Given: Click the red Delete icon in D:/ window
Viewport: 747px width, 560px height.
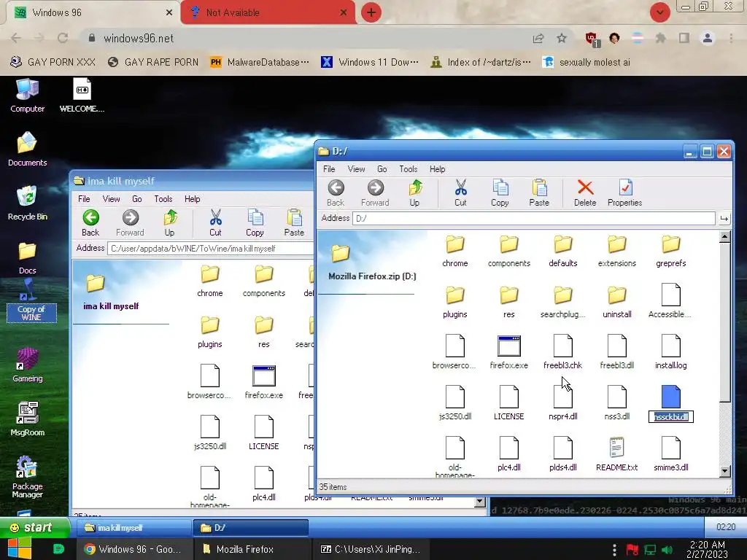Looking at the screenshot, I should [x=585, y=192].
